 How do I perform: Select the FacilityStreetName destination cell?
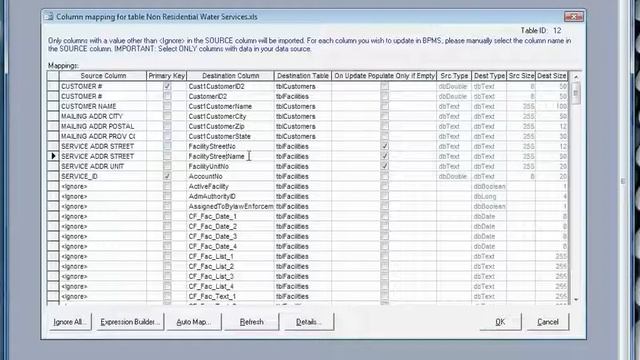230,156
